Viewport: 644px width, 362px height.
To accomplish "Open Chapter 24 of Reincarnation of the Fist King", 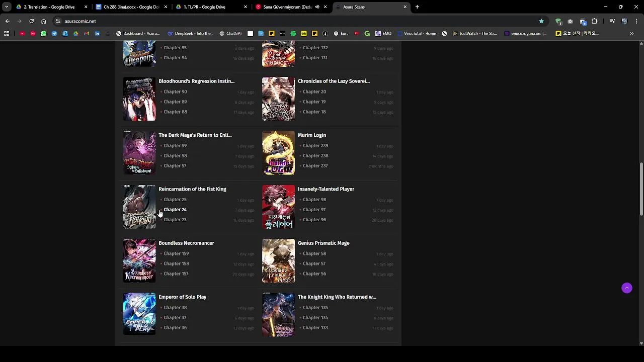I will pos(175,210).
